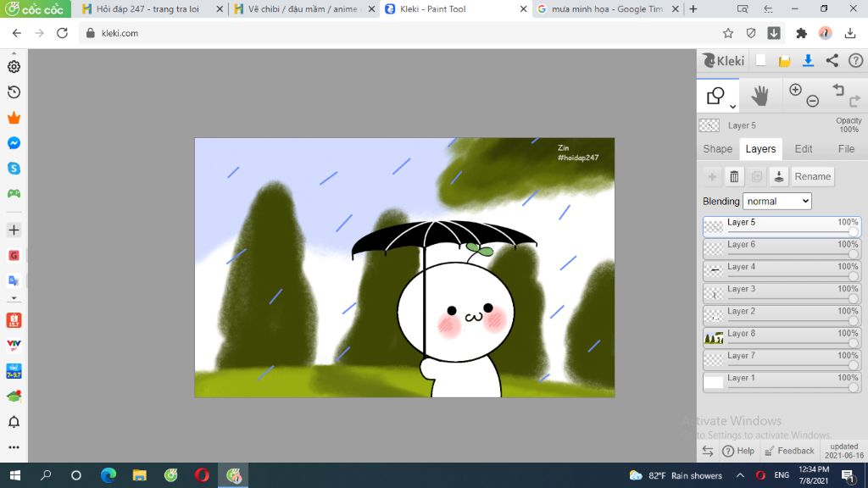Select the Shape tool
This screenshot has height=488, width=868.
pyautogui.click(x=715, y=96)
